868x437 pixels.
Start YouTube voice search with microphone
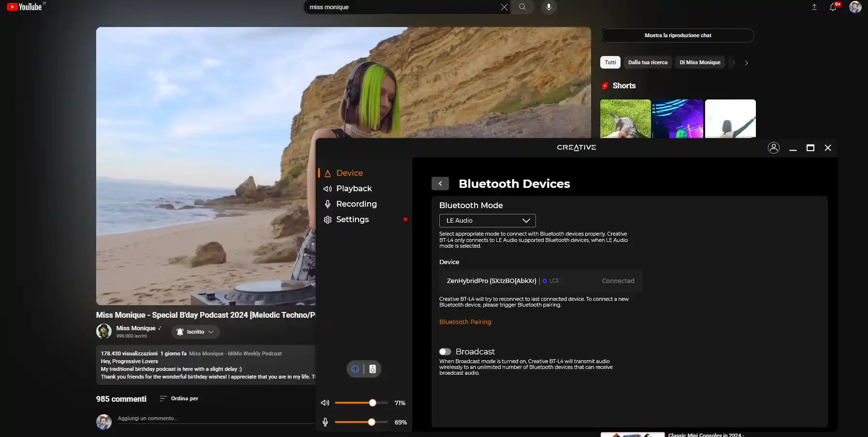tap(549, 7)
